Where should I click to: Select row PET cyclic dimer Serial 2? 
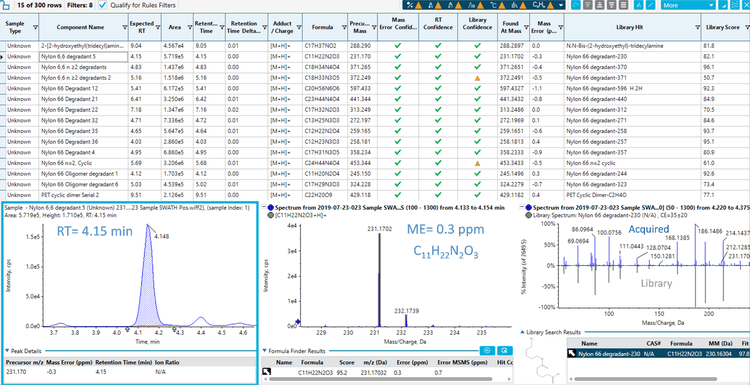coord(375,195)
